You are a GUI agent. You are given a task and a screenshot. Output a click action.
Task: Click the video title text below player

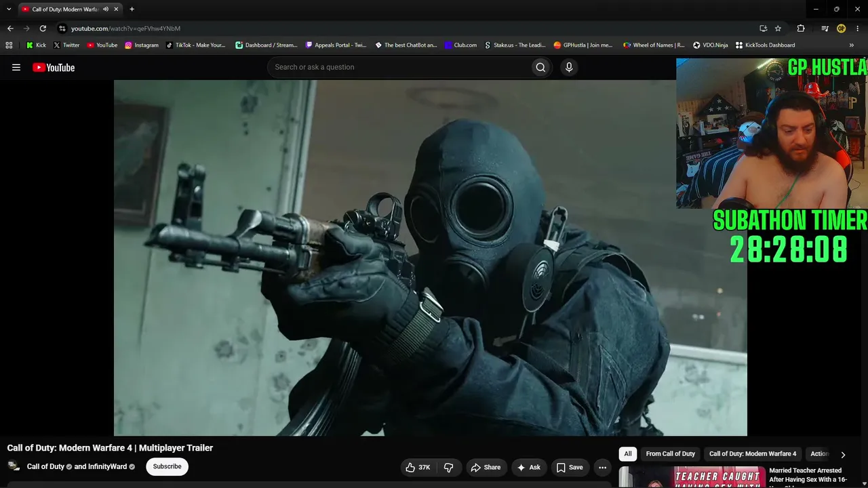(110, 448)
